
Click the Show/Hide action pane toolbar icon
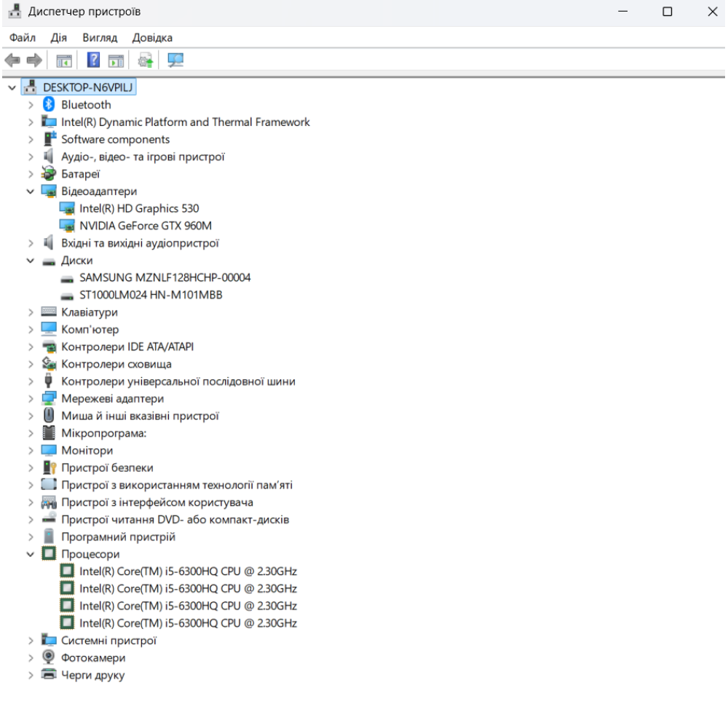pyautogui.click(x=115, y=60)
